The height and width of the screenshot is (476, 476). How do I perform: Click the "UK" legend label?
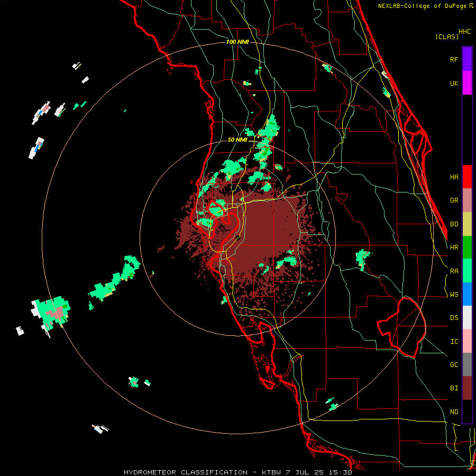point(454,83)
